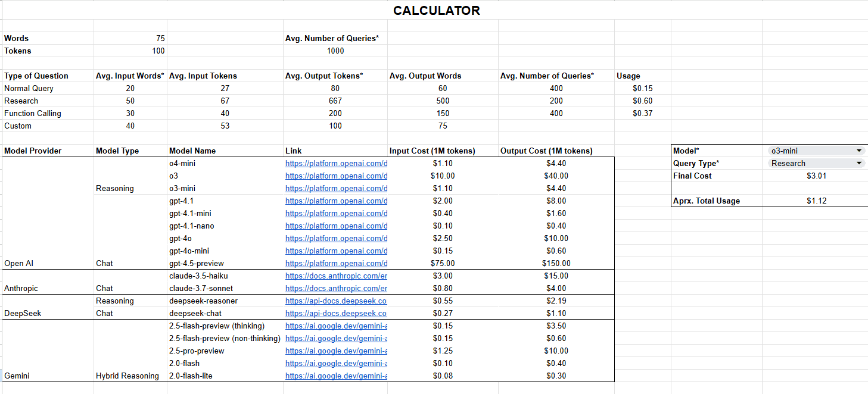Select the Usage column header
Screen dimensions: 868x394
(x=629, y=76)
